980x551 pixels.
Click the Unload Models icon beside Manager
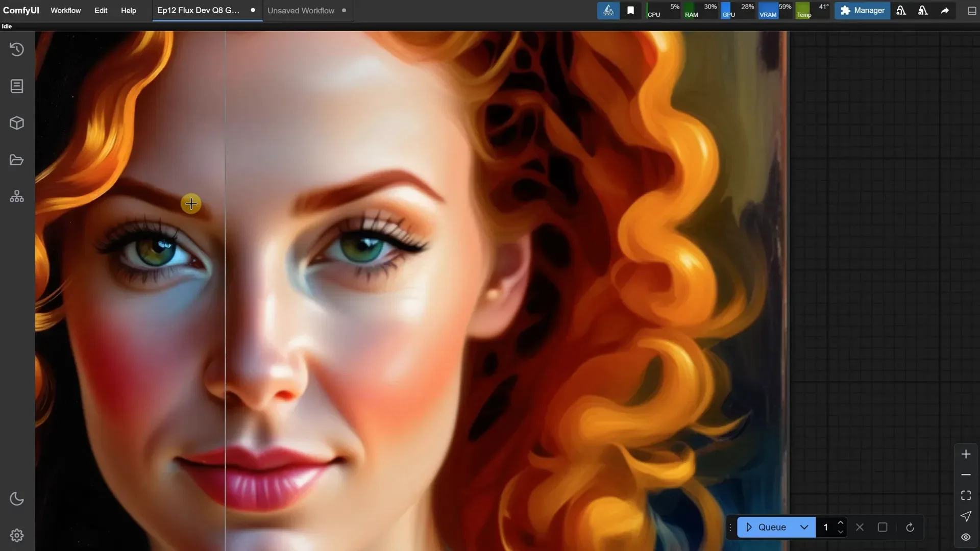click(901, 11)
